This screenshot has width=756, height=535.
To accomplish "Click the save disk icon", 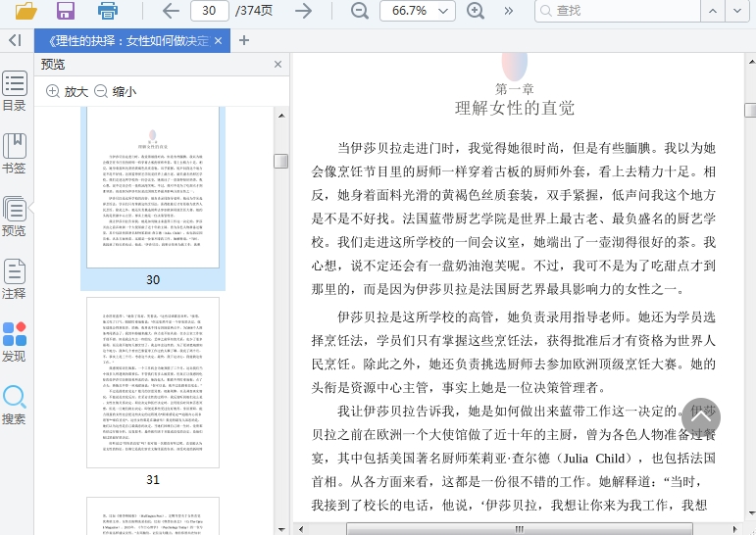I will (66, 11).
